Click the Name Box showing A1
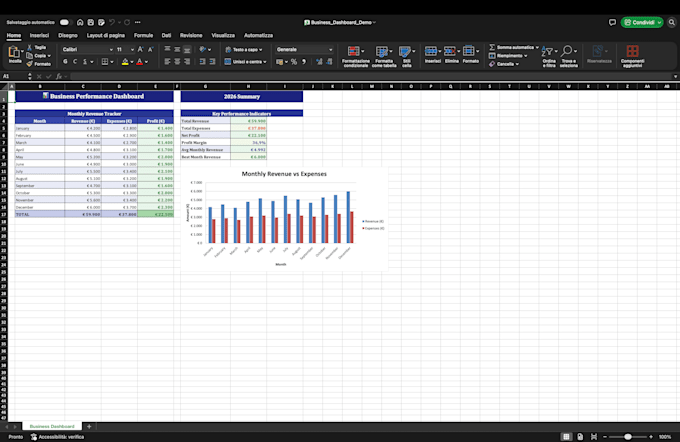 14,76
